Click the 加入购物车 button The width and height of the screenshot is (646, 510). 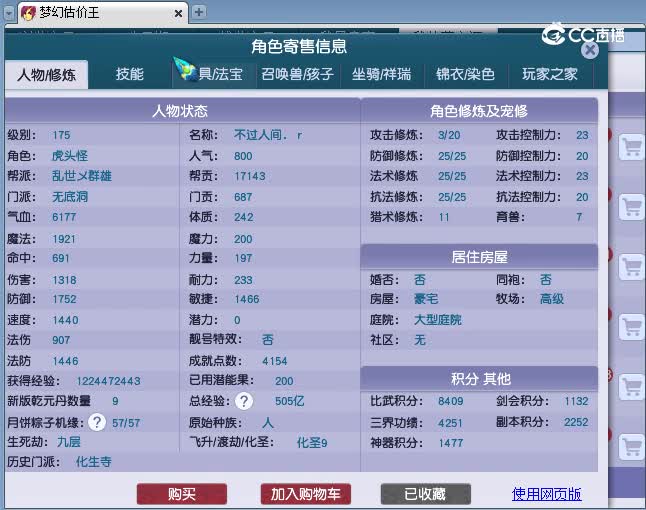pos(306,494)
